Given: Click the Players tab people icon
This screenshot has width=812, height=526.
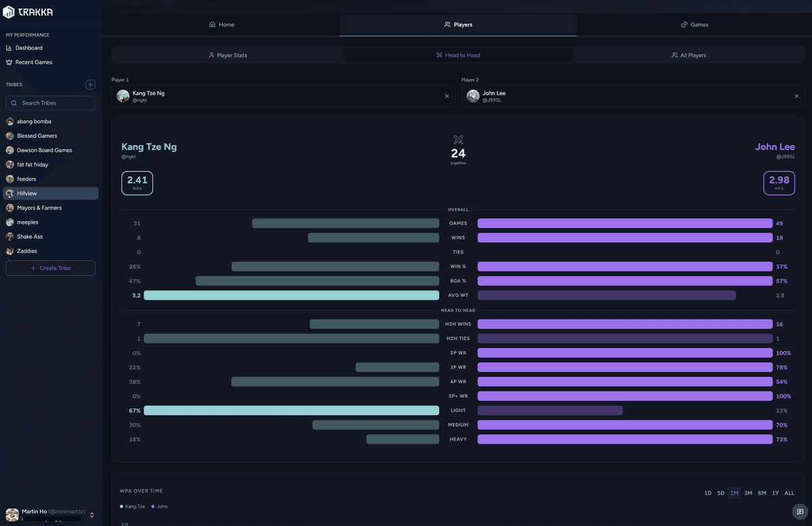Looking at the screenshot, I should click(x=447, y=24).
